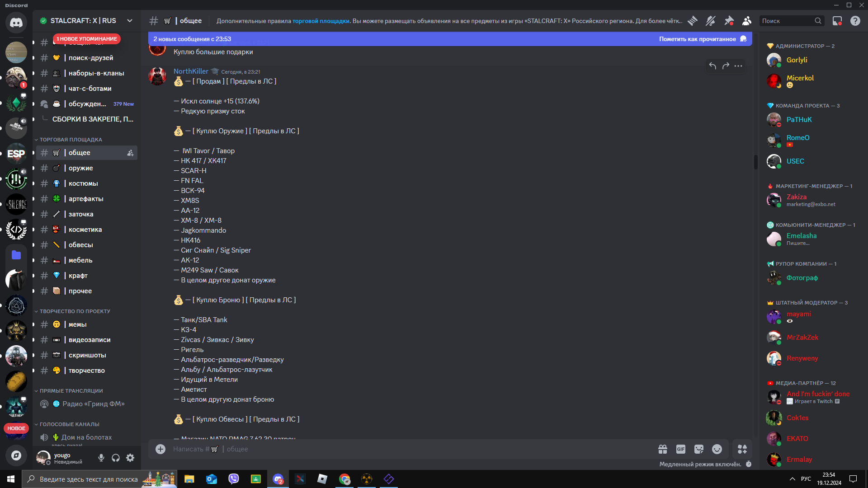868x488 pixels.
Task: Open Chrome from taskbar
Action: [x=344, y=479]
